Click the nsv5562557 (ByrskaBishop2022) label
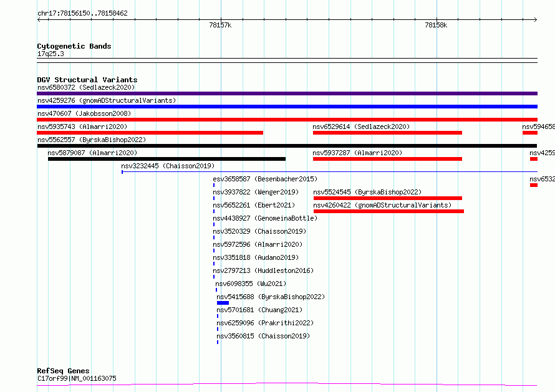This screenshot has width=555, height=392. click(x=92, y=140)
